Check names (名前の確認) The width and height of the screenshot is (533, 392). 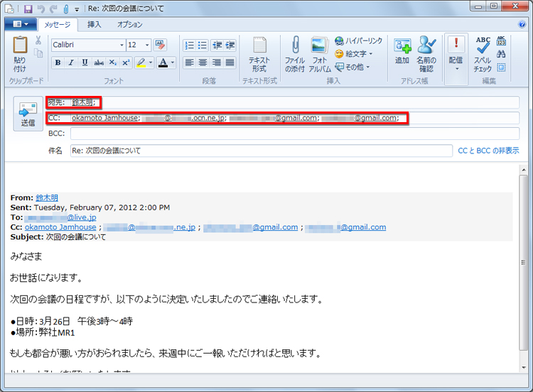[x=426, y=55]
